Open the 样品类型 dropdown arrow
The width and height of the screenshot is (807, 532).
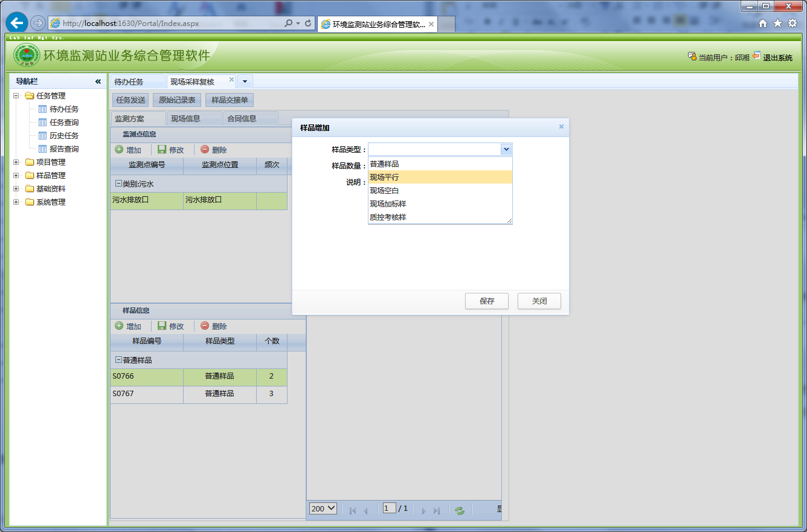[x=506, y=149]
